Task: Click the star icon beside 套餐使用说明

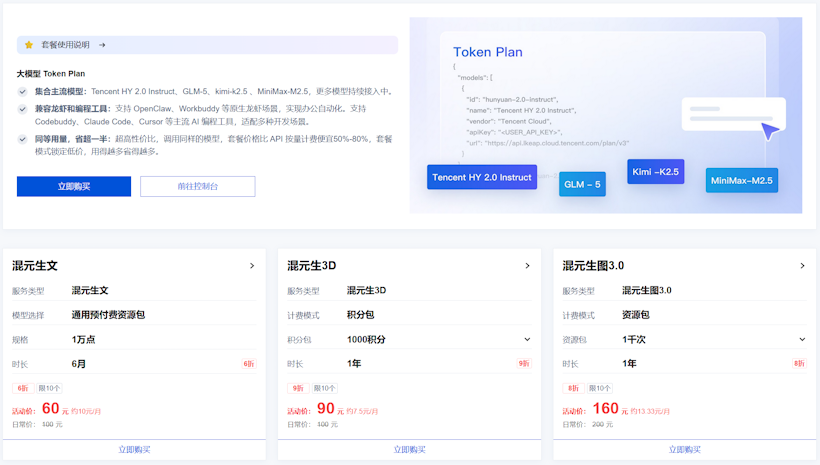Action: (x=29, y=45)
